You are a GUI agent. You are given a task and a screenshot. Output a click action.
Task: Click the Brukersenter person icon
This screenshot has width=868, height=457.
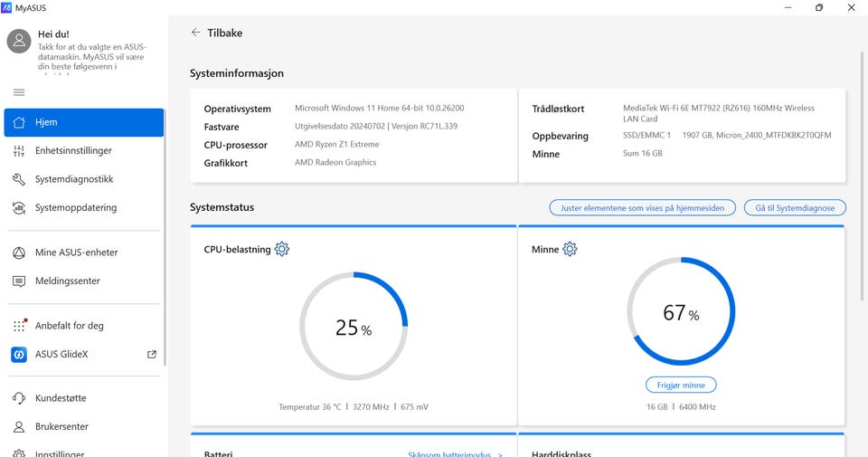point(19,427)
